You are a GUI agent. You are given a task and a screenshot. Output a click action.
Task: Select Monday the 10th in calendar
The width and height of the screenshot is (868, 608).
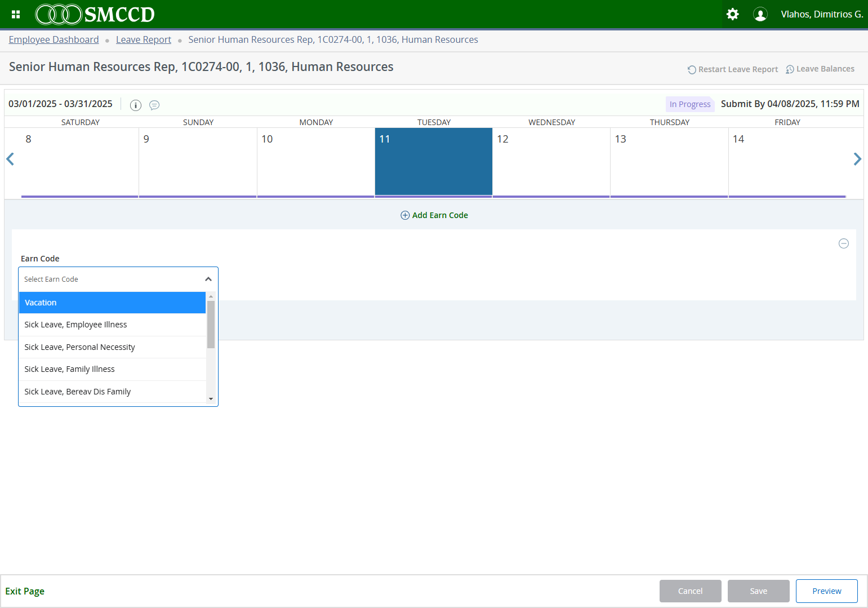point(316,162)
